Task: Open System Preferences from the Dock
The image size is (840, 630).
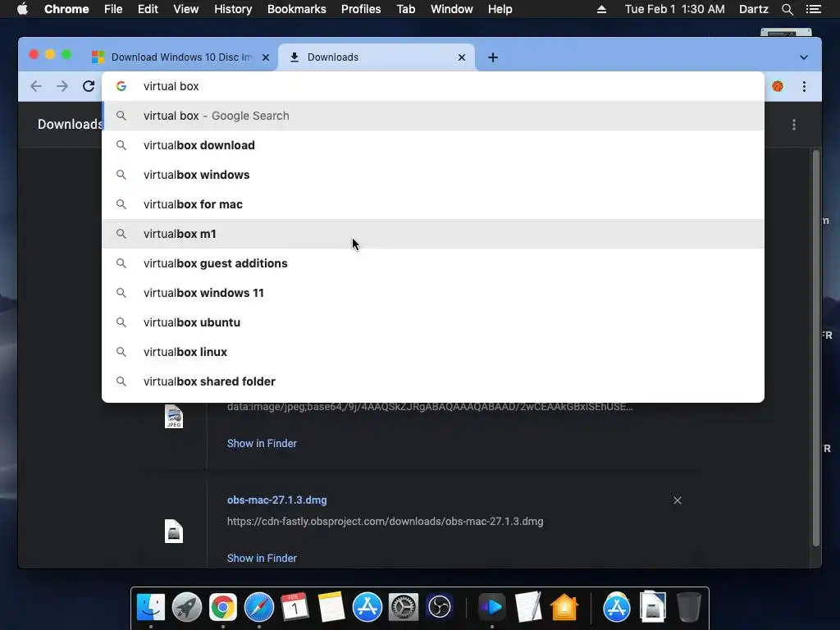Action: (403, 607)
